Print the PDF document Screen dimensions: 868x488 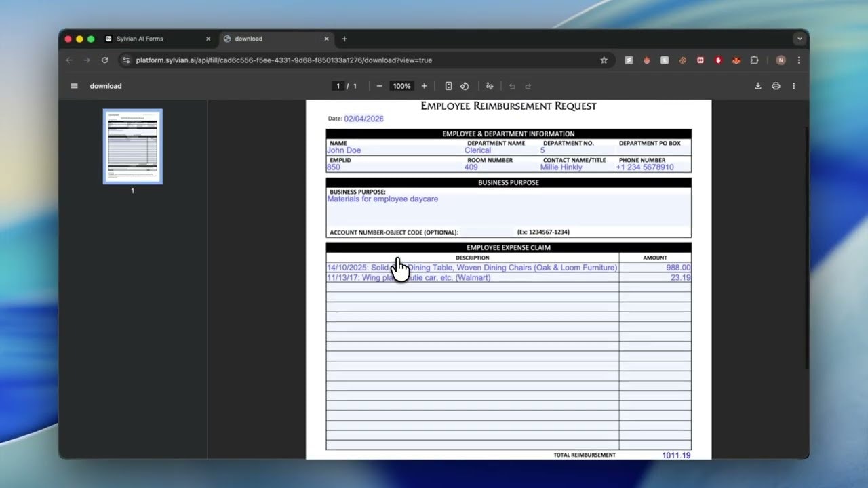click(776, 86)
